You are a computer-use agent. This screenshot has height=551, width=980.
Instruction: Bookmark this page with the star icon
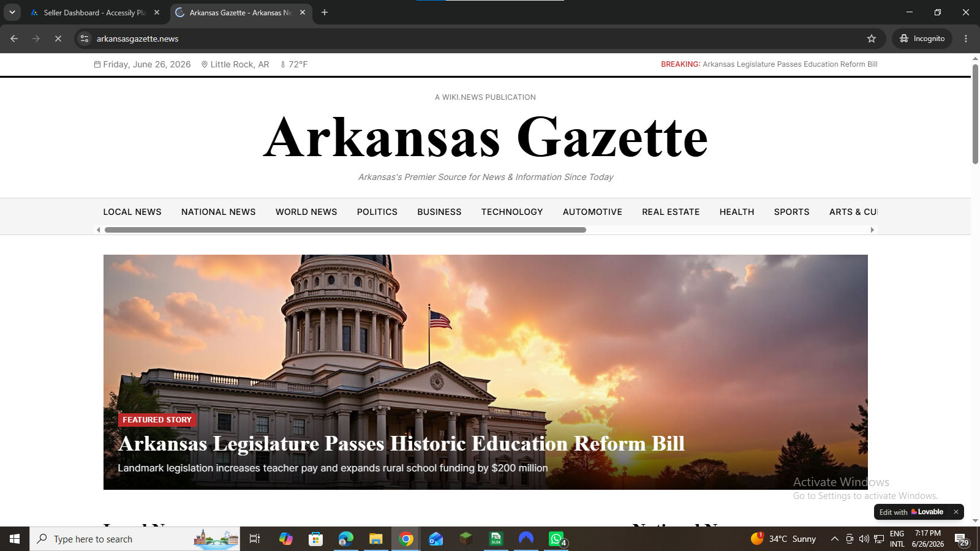(x=872, y=39)
